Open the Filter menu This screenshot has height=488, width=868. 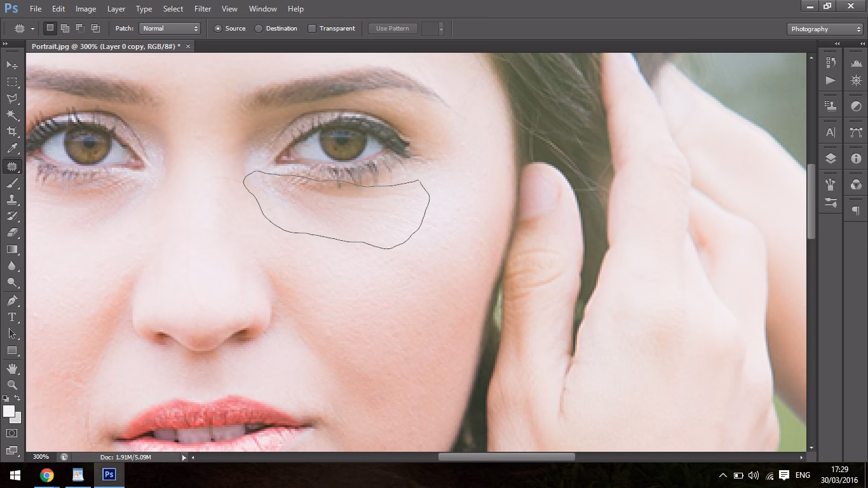tap(202, 8)
